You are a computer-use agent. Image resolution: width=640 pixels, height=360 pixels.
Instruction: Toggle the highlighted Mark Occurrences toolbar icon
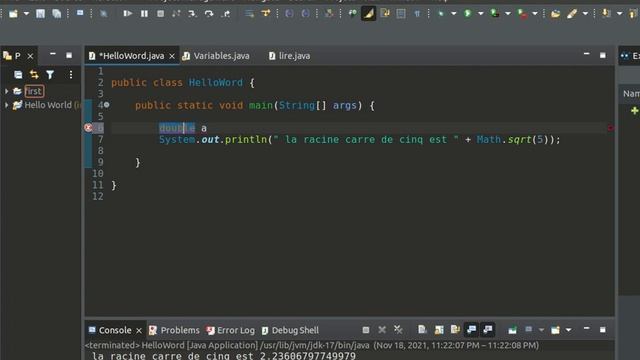click(x=369, y=14)
